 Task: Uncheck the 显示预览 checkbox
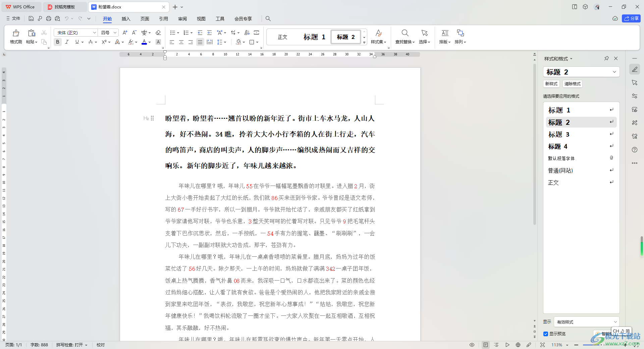546,334
